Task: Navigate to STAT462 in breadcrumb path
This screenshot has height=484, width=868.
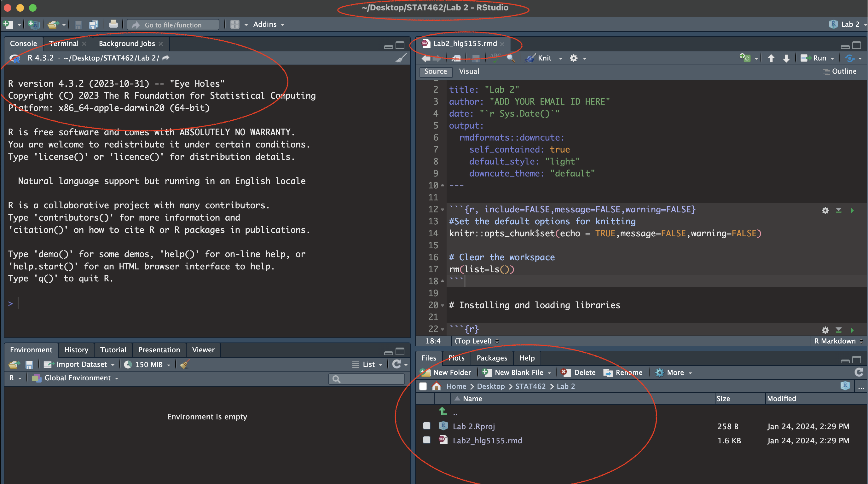Action: 530,386
